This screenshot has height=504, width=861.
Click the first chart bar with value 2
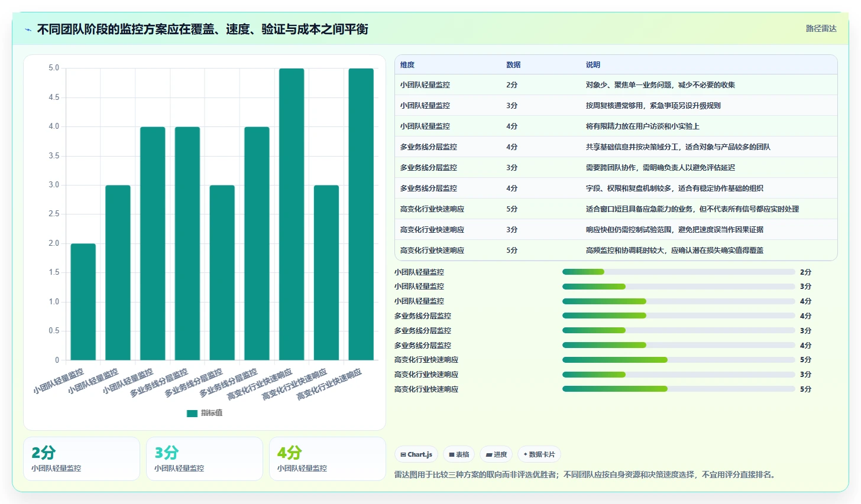[x=83, y=301]
